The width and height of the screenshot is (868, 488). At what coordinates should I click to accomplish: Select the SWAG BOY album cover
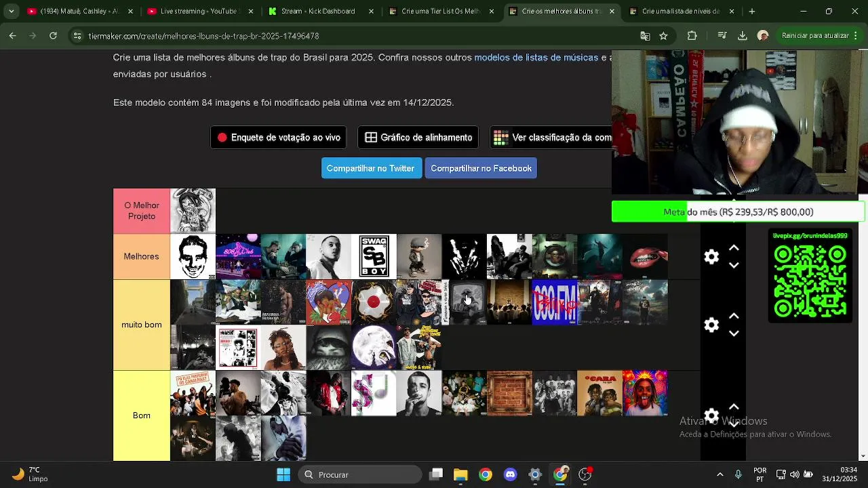tap(374, 256)
